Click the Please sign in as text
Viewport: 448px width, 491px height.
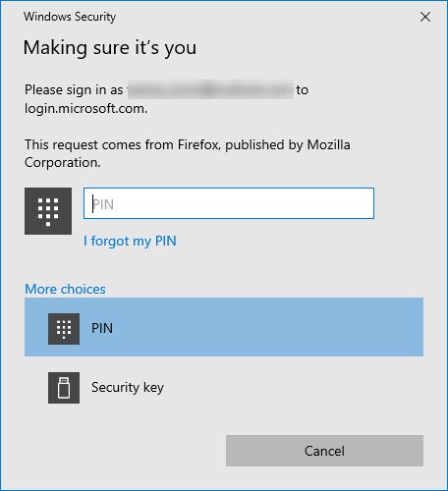coord(74,89)
